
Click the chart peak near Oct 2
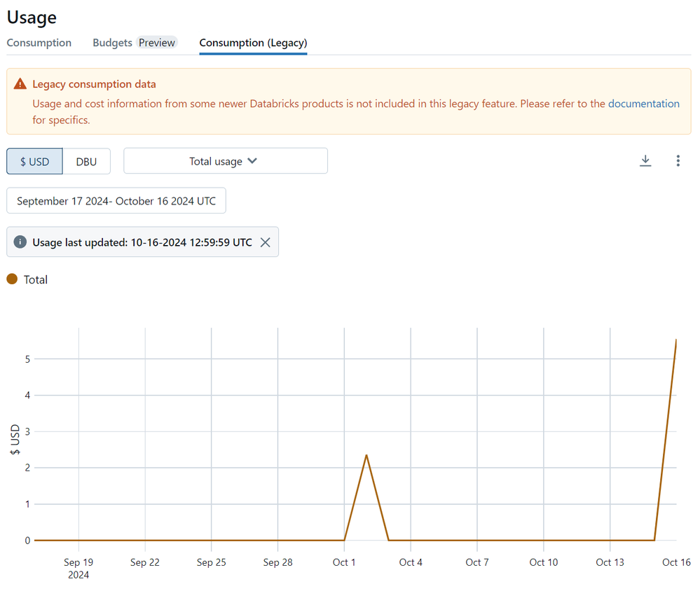coord(366,455)
